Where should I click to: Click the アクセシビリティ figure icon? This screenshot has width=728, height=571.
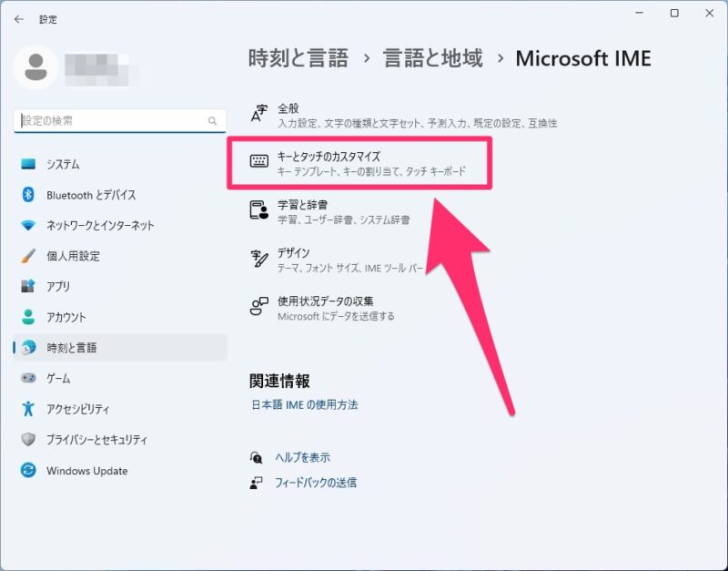coord(28,409)
